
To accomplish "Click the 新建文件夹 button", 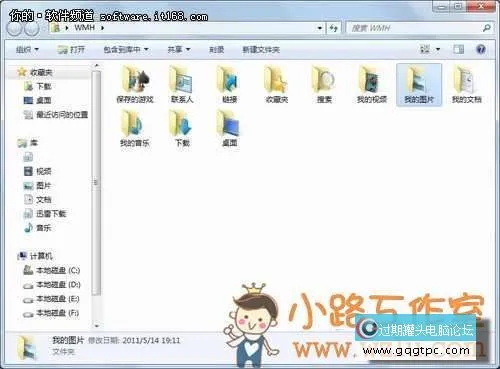I will point(261,50).
